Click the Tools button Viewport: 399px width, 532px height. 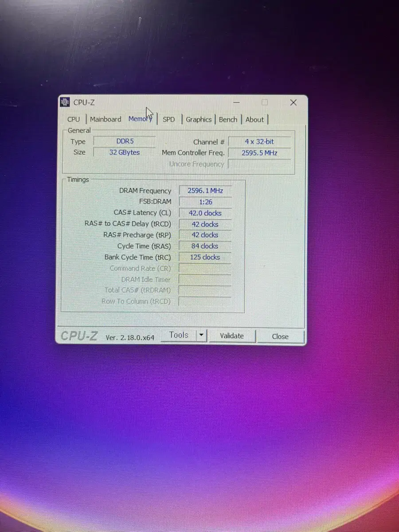[179, 335]
